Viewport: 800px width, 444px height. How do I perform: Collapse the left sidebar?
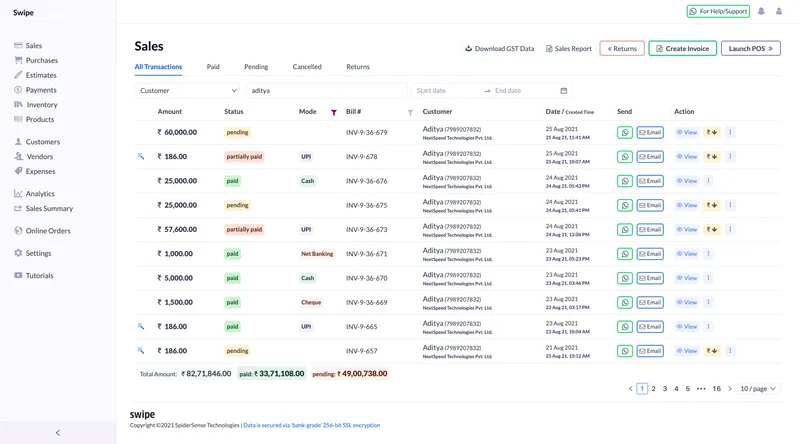pyautogui.click(x=57, y=432)
